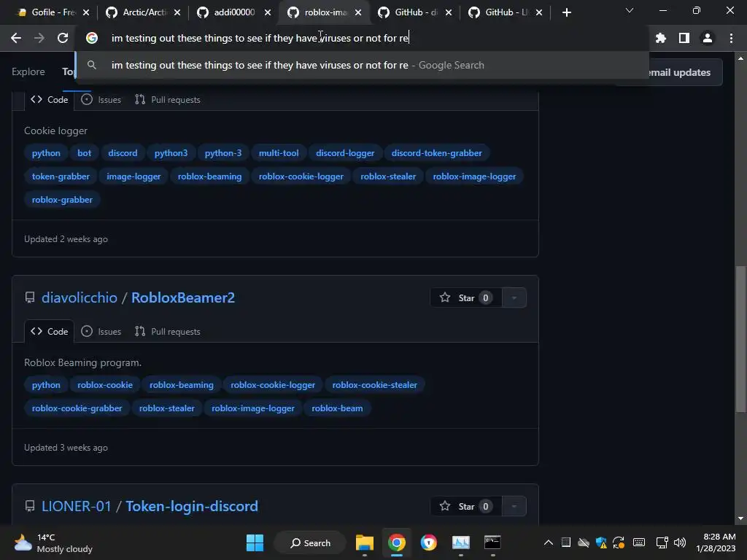The width and height of the screenshot is (747, 560).
Task: Open the touch keyboard tray icon
Action: pyautogui.click(x=639, y=542)
